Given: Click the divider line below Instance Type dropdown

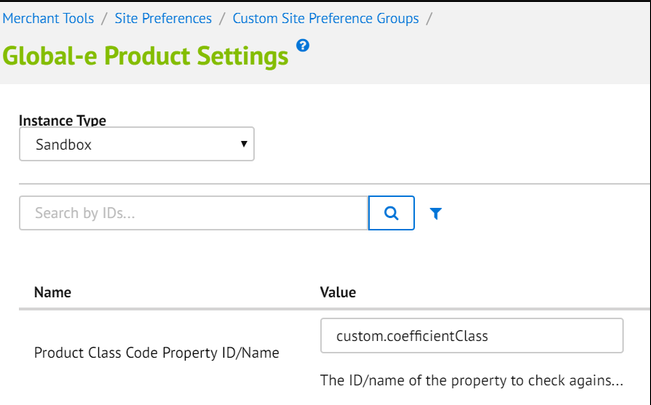Looking at the screenshot, I should 330,183.
